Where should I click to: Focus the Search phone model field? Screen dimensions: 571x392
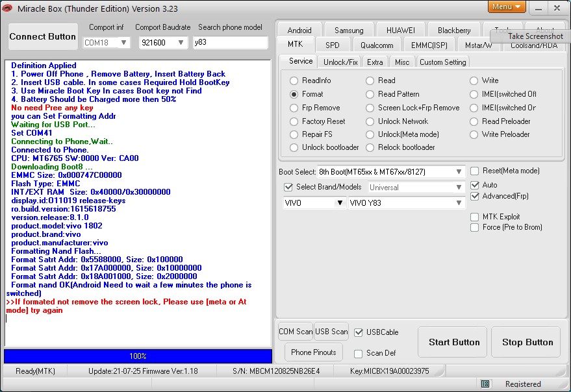230,42
